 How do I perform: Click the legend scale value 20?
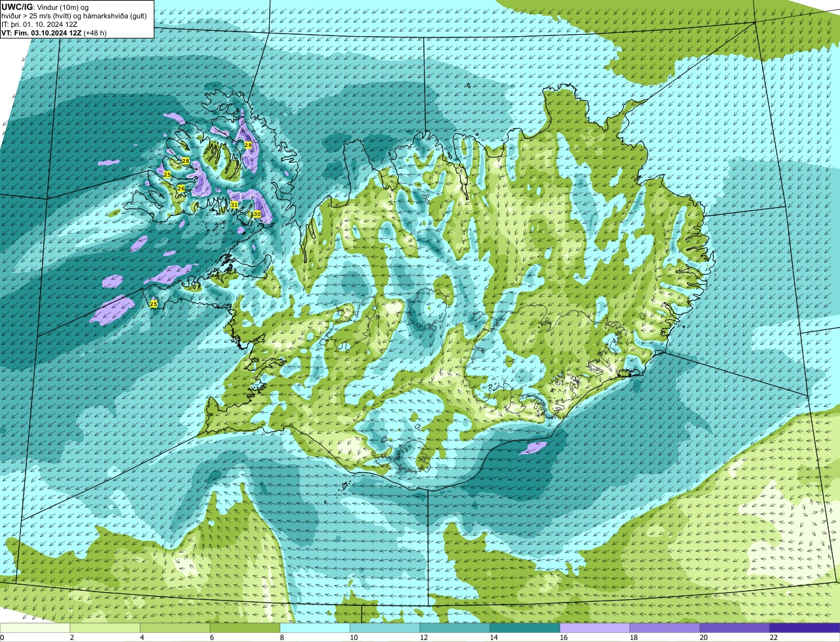pos(703,637)
